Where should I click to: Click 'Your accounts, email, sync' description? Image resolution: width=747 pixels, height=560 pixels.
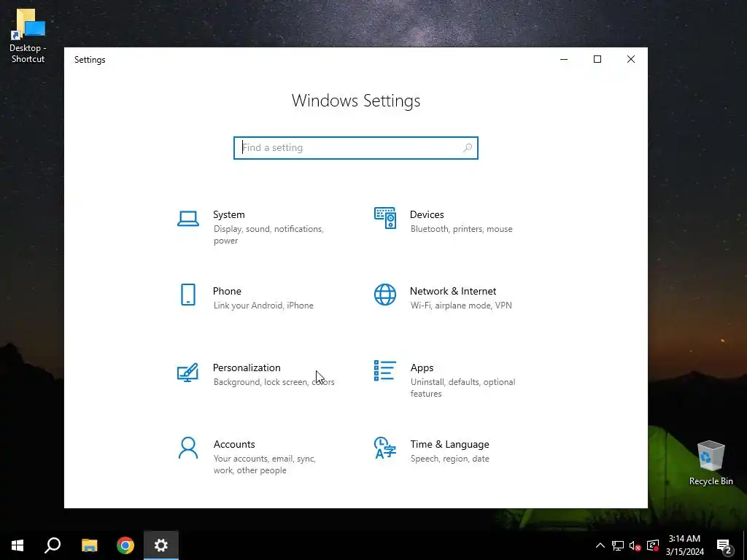[x=265, y=464]
